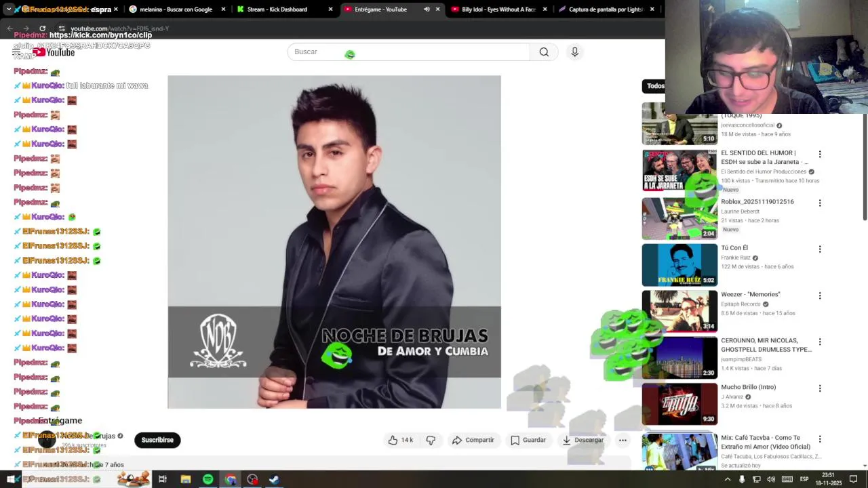Open volume control in system tray
The image size is (868, 488).
pos(771,479)
